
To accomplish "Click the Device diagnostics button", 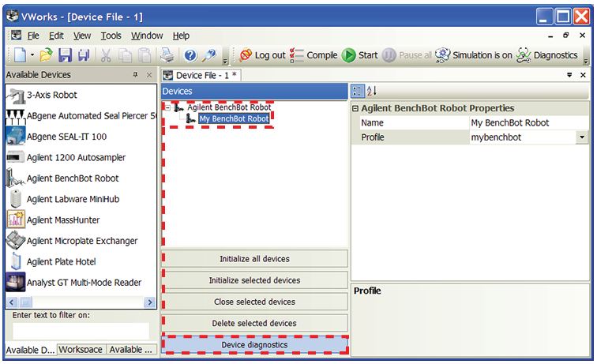I will click(254, 345).
